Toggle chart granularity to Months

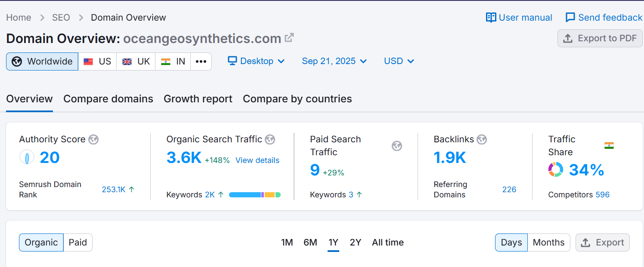tap(548, 242)
